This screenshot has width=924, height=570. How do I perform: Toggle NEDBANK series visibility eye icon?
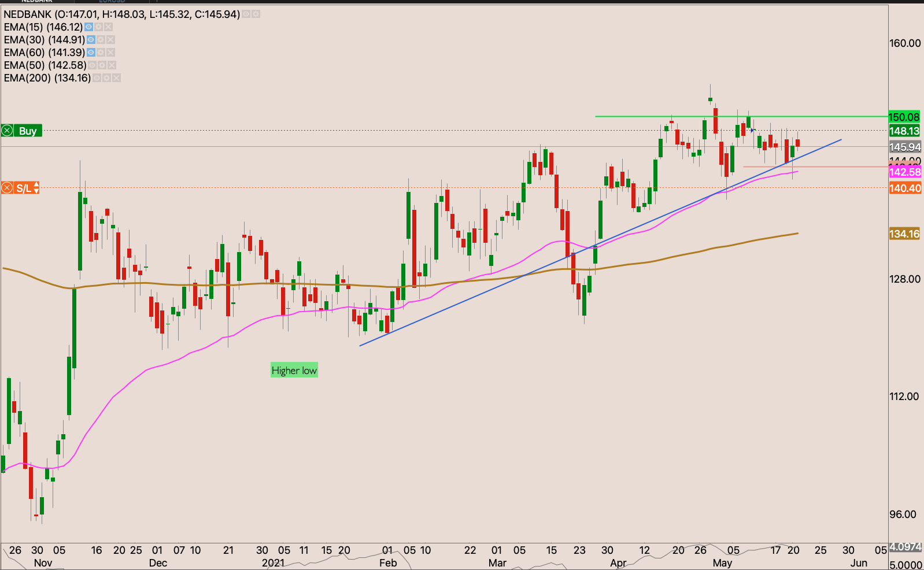(x=246, y=14)
